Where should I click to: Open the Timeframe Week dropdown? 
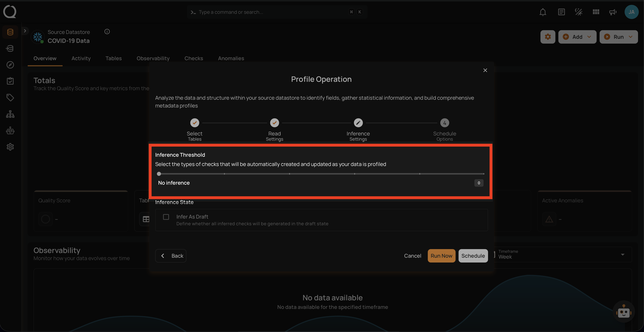[562, 255]
